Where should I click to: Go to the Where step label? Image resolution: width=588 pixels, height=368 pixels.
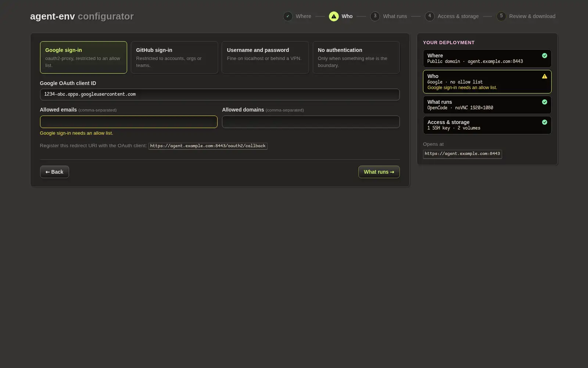[x=304, y=16]
